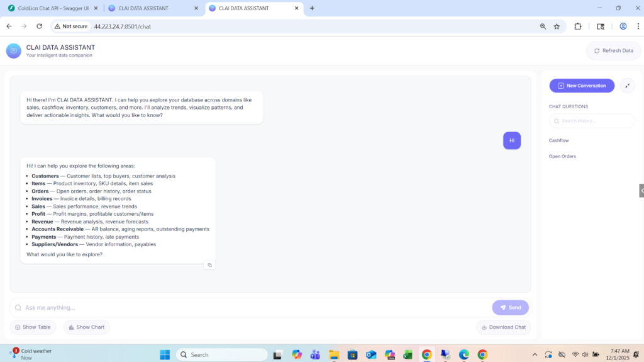Click the browser zoom magnifier icon

coord(543,26)
